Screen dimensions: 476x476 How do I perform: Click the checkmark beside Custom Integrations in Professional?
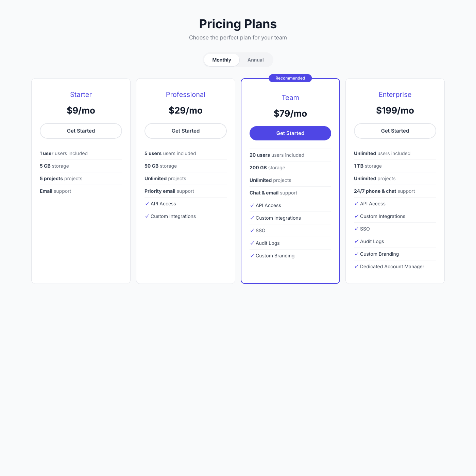coord(147,216)
